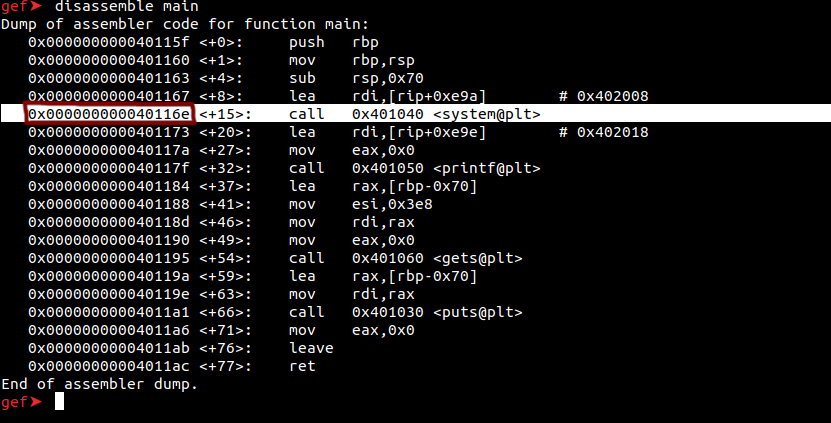Image resolution: width=831 pixels, height=423 pixels.
Task: Click the 'ret' instruction at offset +77
Action: click(x=302, y=366)
